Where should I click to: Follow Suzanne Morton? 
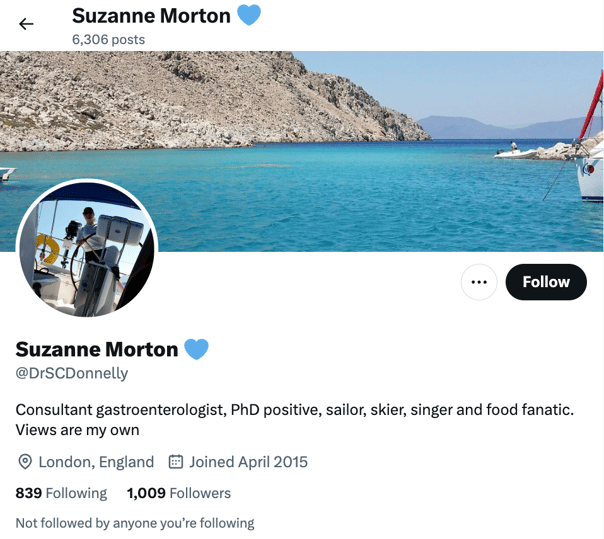(546, 282)
